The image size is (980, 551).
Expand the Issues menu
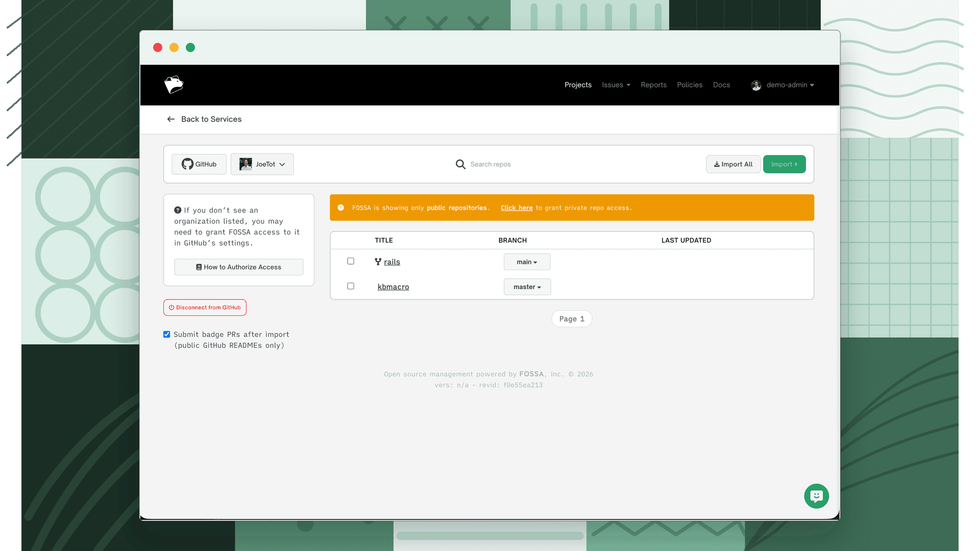coord(616,85)
